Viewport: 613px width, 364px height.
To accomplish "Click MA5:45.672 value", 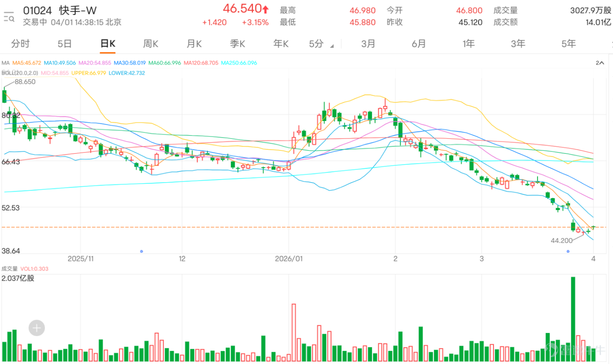I will (27, 63).
